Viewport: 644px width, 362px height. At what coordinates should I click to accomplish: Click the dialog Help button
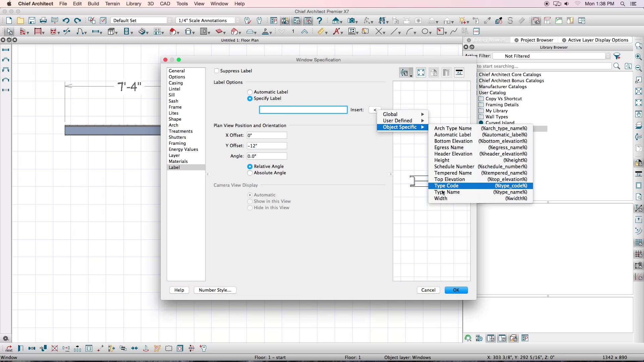coord(179,290)
